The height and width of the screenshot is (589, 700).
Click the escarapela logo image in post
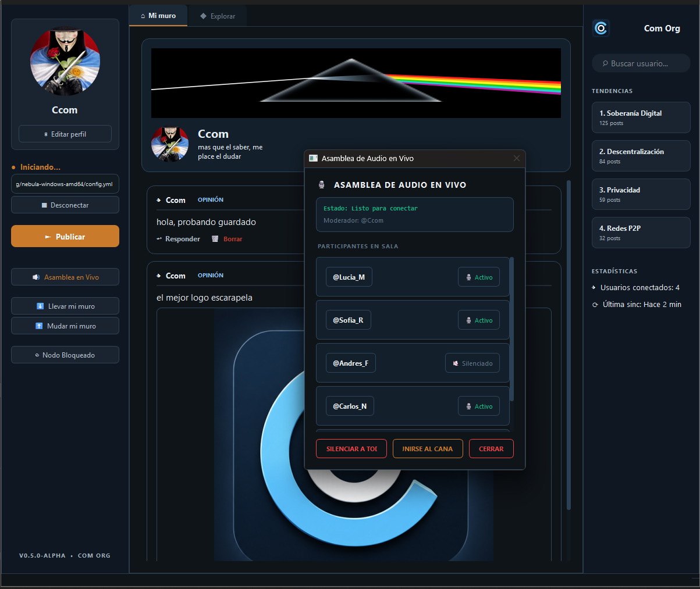[354, 434]
